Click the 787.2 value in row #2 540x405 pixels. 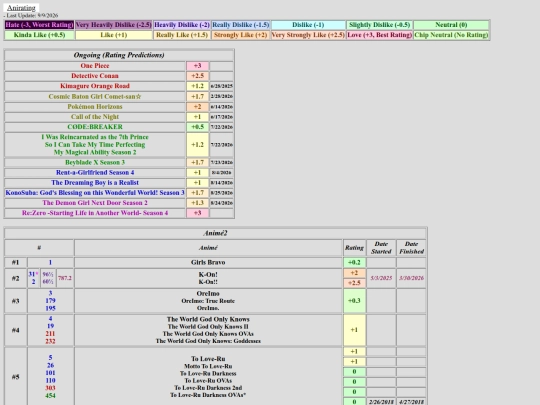[x=65, y=278]
